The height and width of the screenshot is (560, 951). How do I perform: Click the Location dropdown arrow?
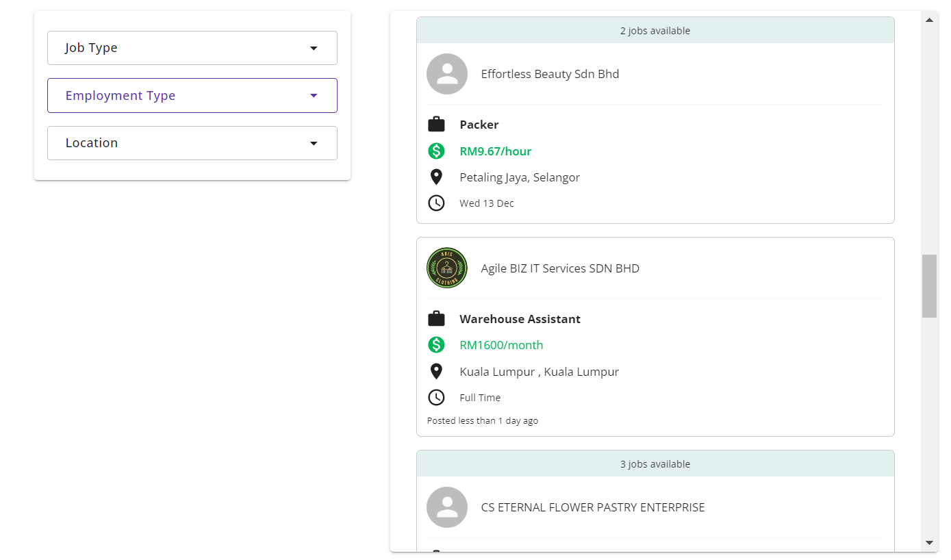tap(314, 143)
